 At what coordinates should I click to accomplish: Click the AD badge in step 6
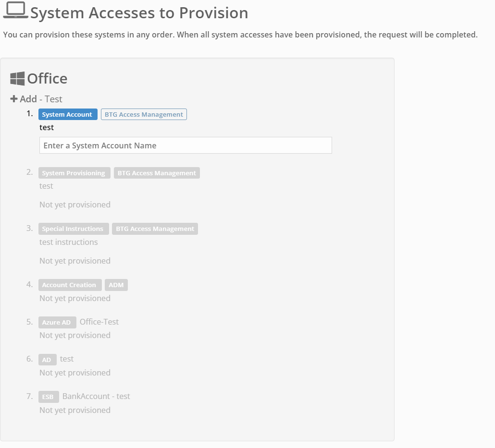click(x=47, y=360)
